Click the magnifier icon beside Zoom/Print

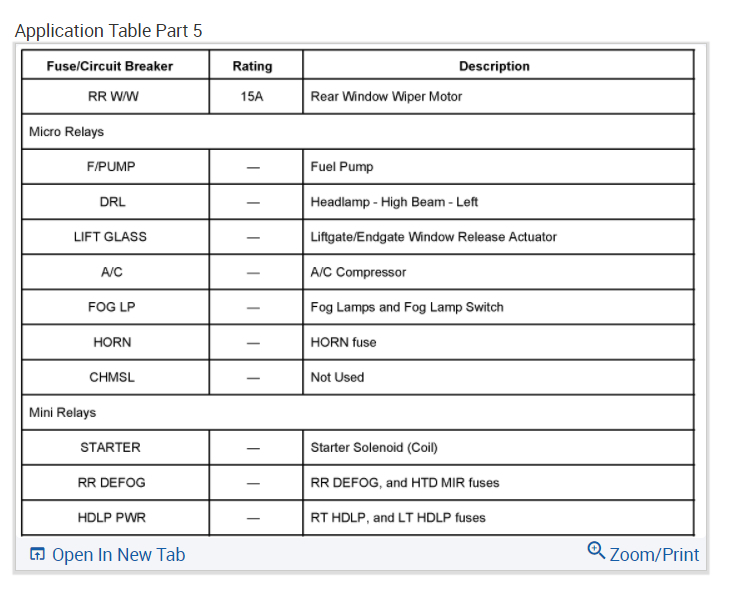(596, 551)
